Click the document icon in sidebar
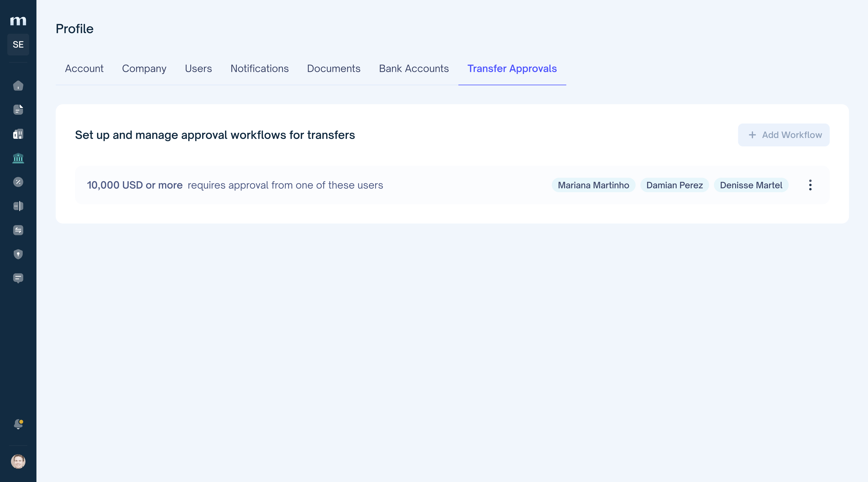The image size is (868, 482). pos(18,110)
